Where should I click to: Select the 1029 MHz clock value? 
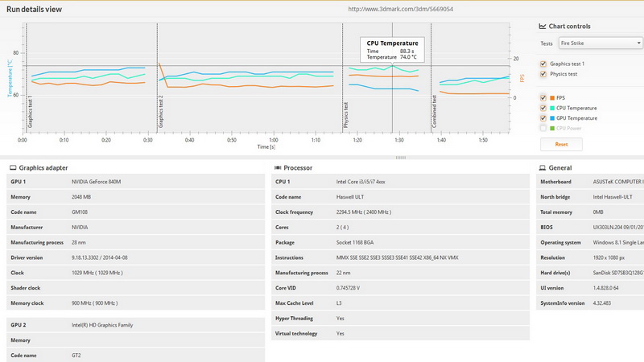97,273
